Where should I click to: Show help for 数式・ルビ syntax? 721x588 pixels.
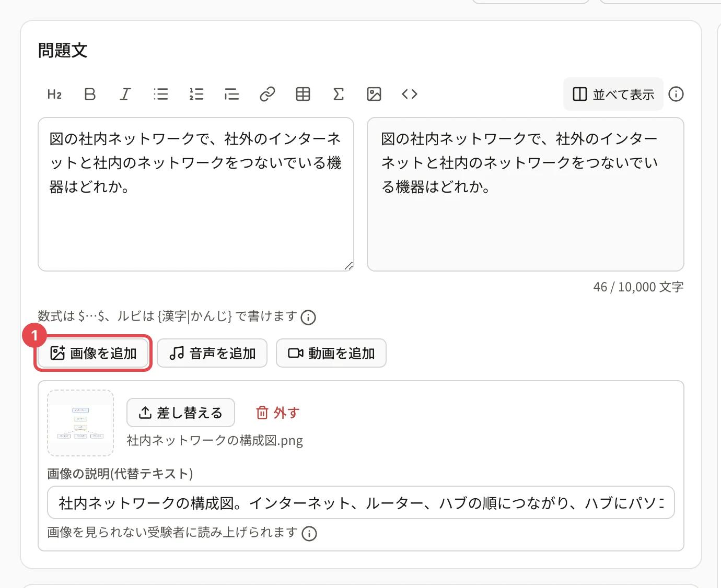[x=308, y=317]
